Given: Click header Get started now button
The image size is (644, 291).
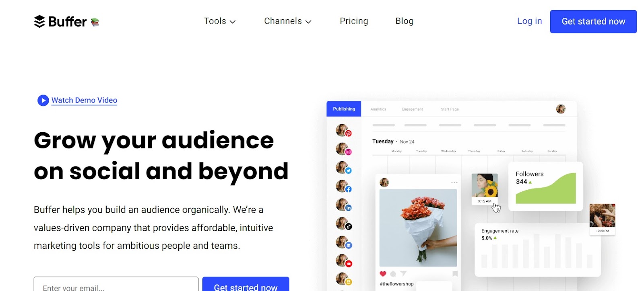Looking at the screenshot, I should 593,22.
